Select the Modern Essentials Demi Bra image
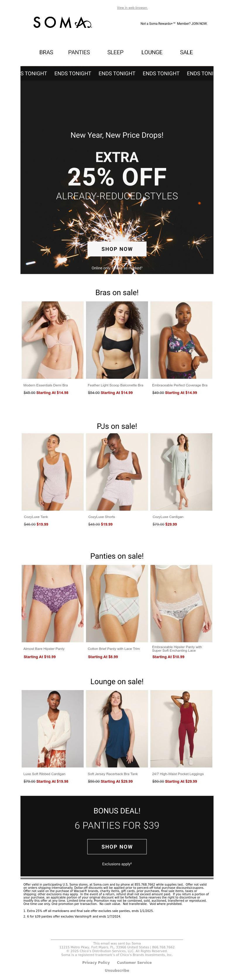Image resolution: width=234 pixels, height=980 pixels. [52, 340]
